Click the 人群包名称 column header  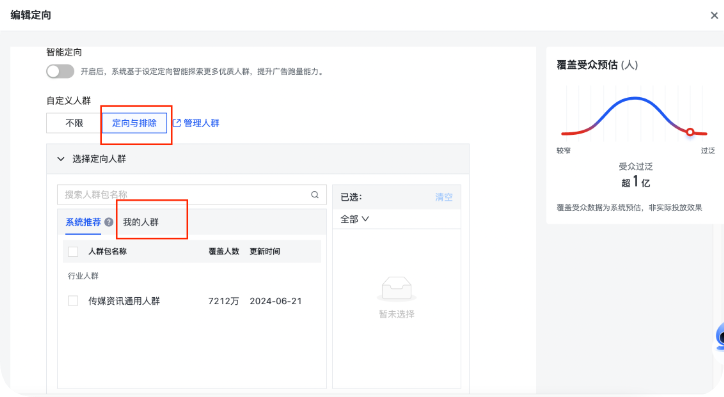tap(108, 252)
